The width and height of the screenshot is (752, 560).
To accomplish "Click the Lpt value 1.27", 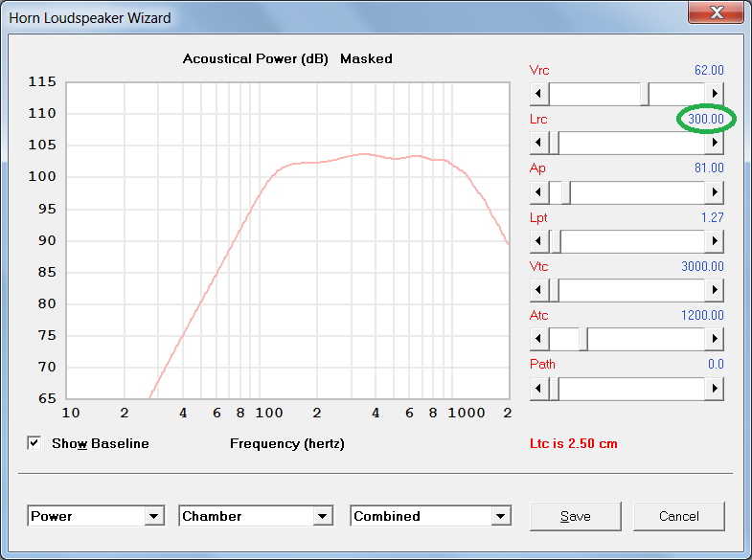I will [x=712, y=217].
